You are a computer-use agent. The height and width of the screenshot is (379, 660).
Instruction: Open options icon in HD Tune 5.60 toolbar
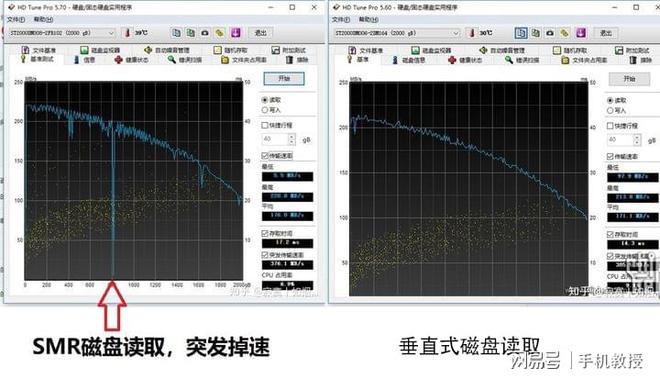pyautogui.click(x=565, y=33)
